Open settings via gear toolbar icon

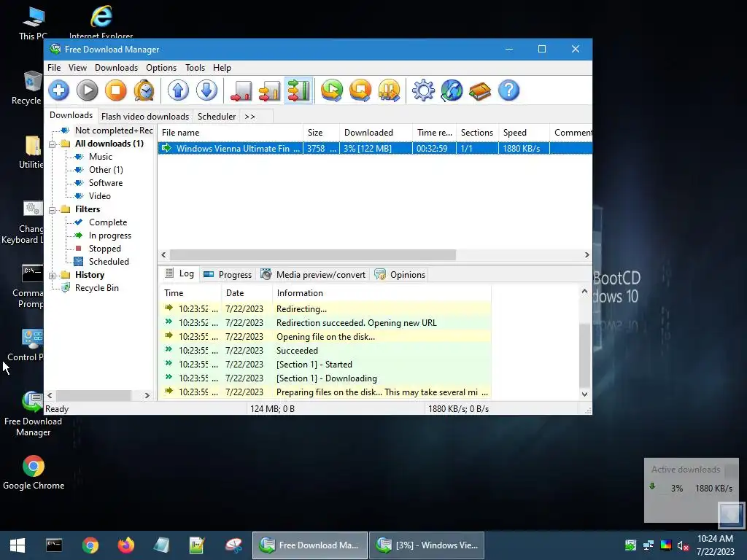point(423,90)
